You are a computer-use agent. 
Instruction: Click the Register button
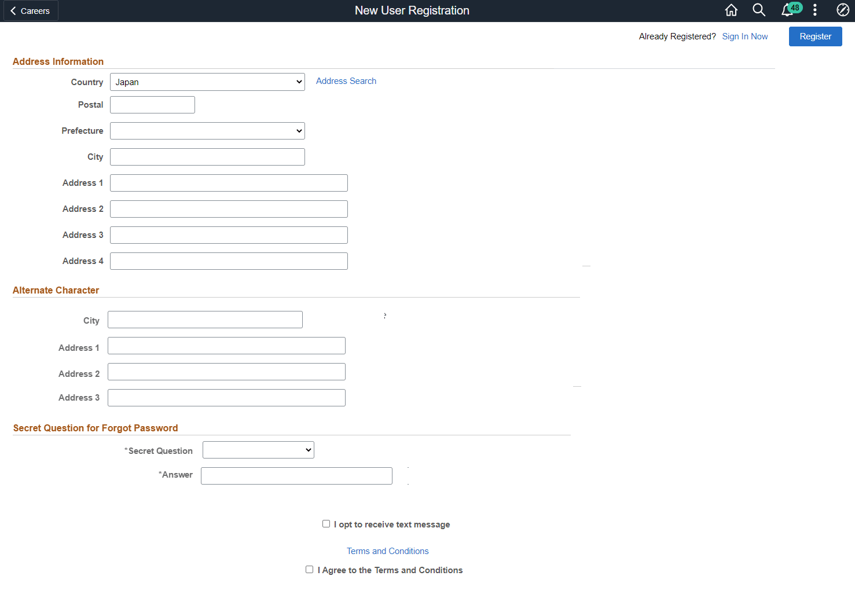pos(815,36)
